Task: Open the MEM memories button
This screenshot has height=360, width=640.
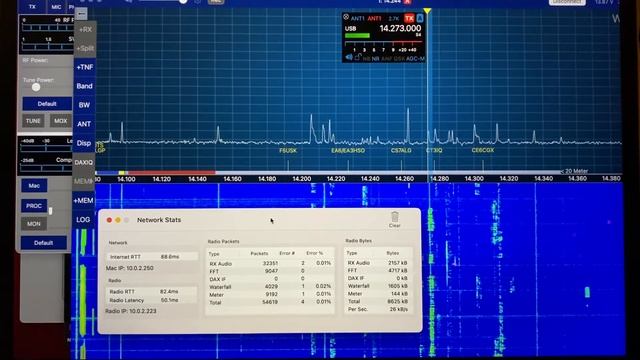Action: (x=83, y=181)
